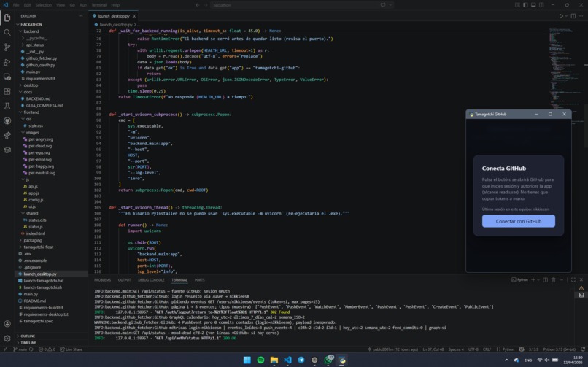588x367 pixels.
Task: Open the GitHub view in activity bar
Action: pyautogui.click(x=7, y=120)
